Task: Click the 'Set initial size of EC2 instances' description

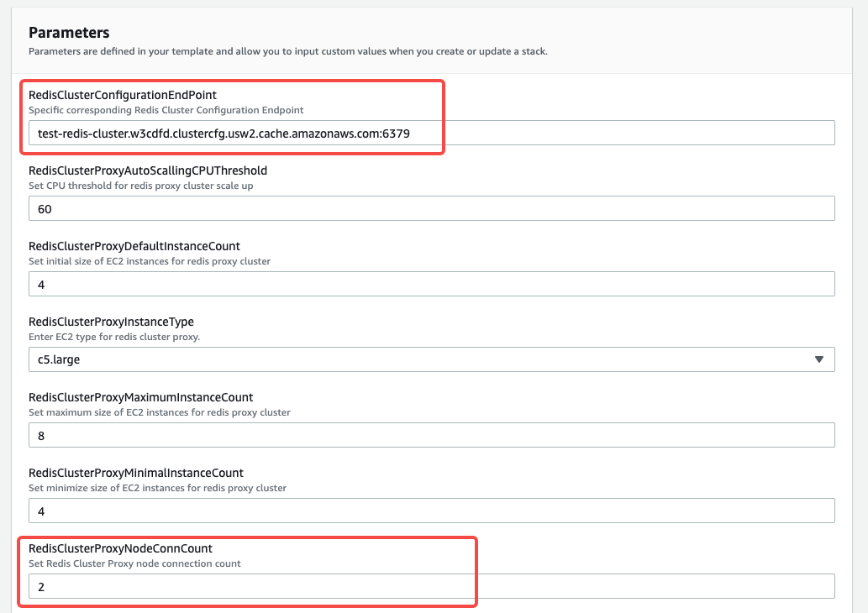Action: 150,261
